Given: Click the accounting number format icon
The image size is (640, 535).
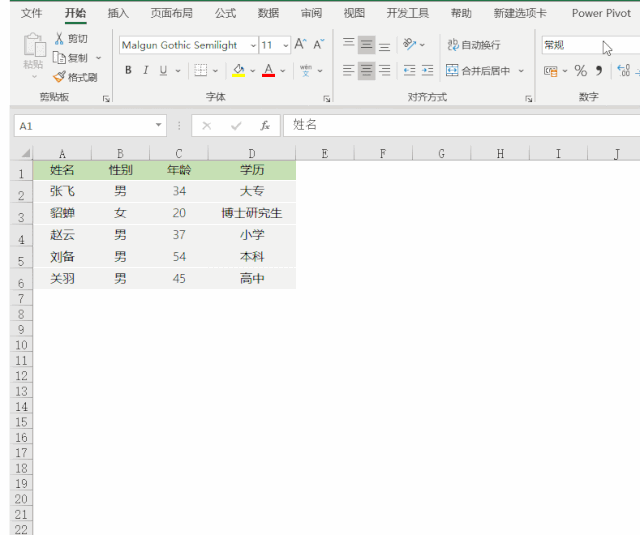Looking at the screenshot, I should [550, 71].
